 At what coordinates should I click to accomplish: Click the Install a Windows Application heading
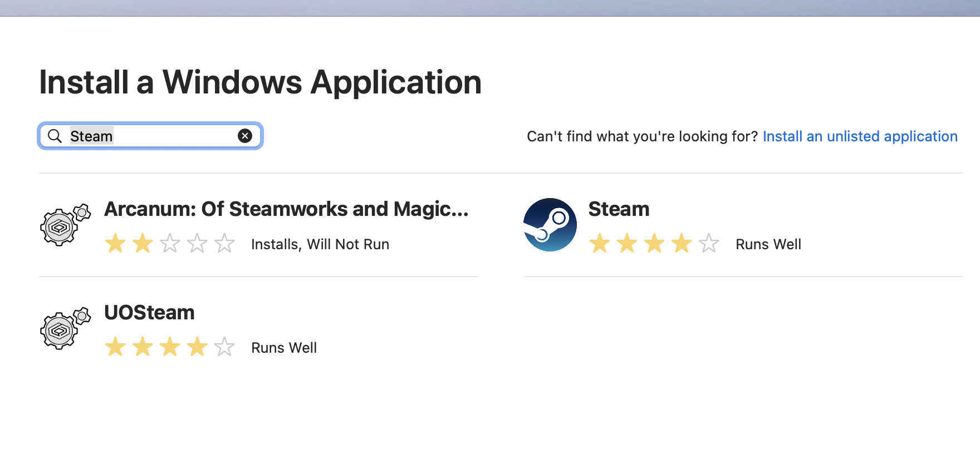(x=260, y=82)
